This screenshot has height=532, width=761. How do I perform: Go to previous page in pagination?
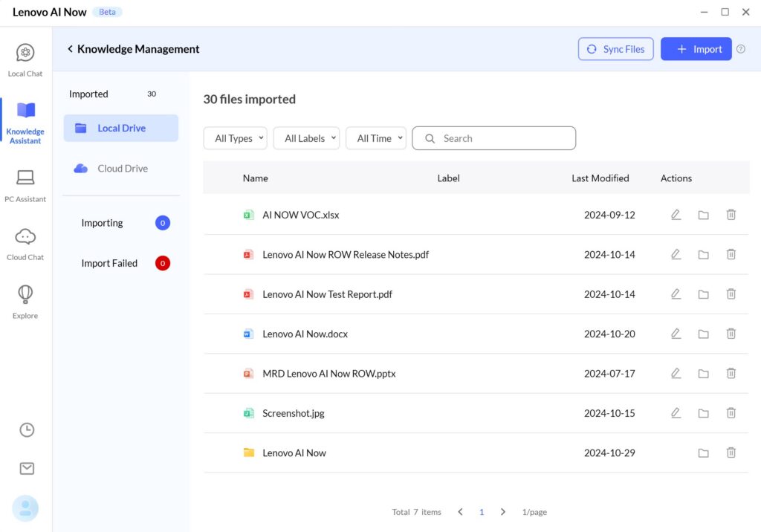(460, 512)
